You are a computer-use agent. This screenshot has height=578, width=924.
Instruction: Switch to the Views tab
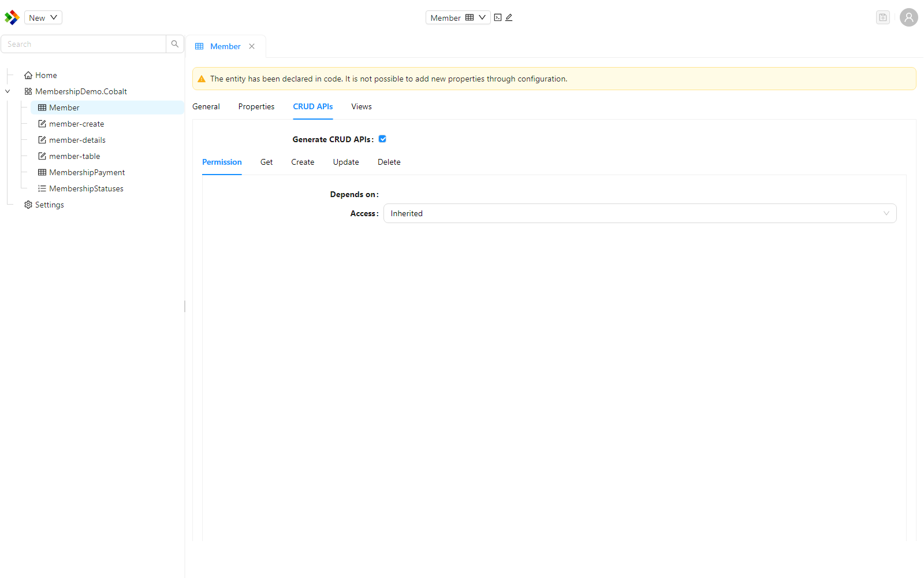(362, 106)
